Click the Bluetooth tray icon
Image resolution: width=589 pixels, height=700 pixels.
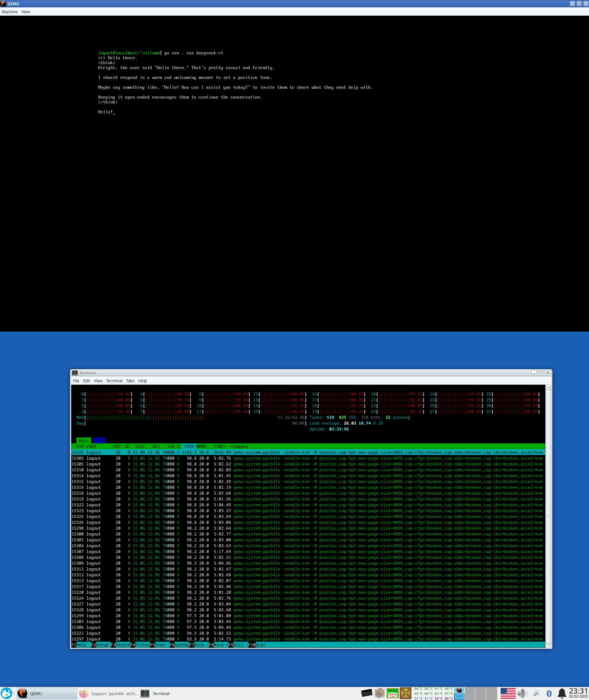[549, 694]
